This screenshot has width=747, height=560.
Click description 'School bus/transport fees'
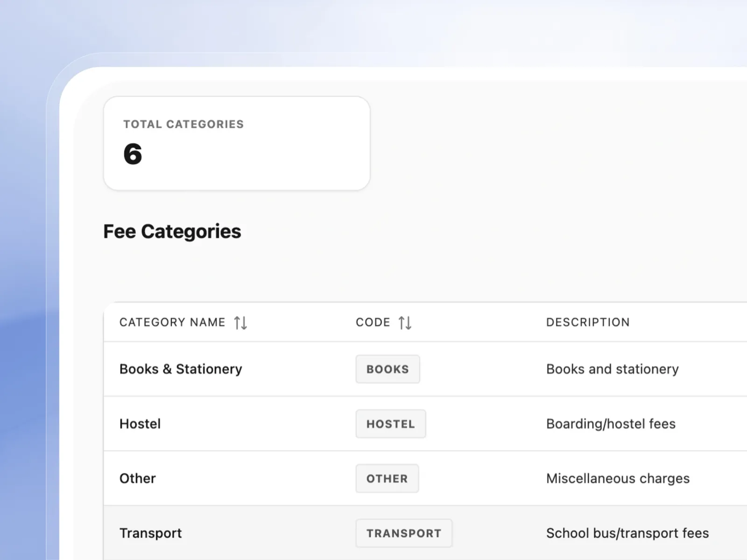(x=627, y=533)
